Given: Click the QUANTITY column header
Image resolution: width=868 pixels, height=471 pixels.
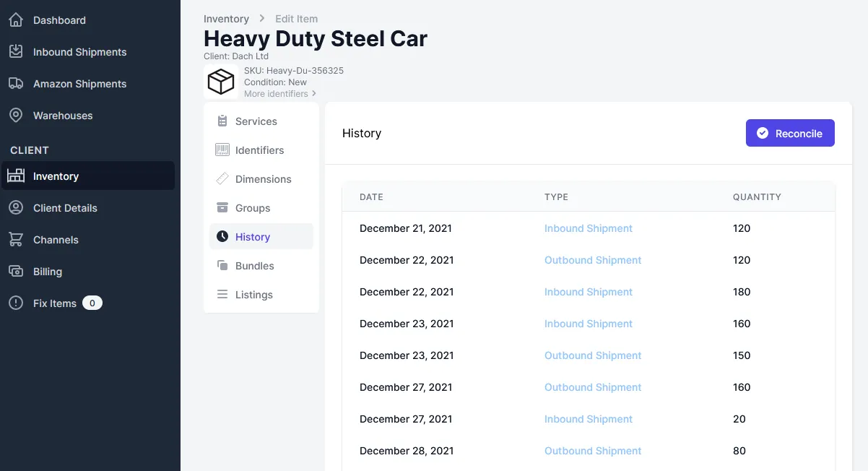Looking at the screenshot, I should (x=757, y=196).
